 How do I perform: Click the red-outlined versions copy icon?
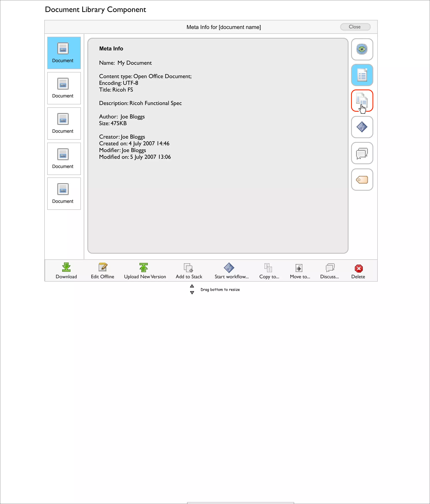point(362,101)
